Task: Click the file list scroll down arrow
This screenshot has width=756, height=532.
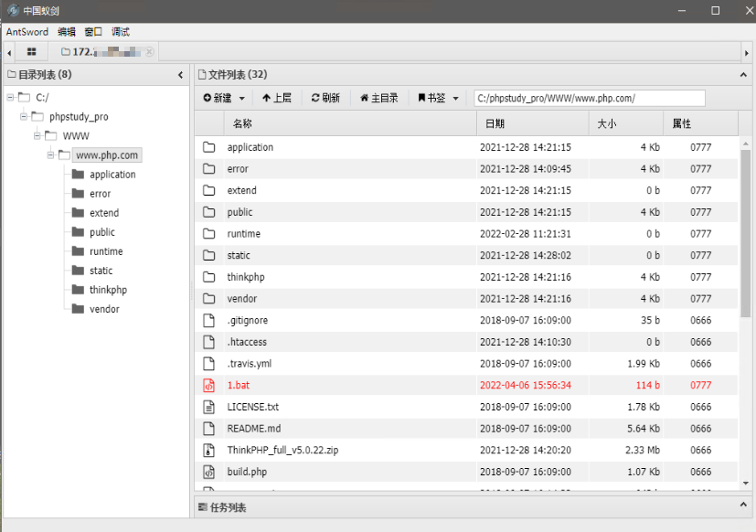Action: click(x=745, y=483)
